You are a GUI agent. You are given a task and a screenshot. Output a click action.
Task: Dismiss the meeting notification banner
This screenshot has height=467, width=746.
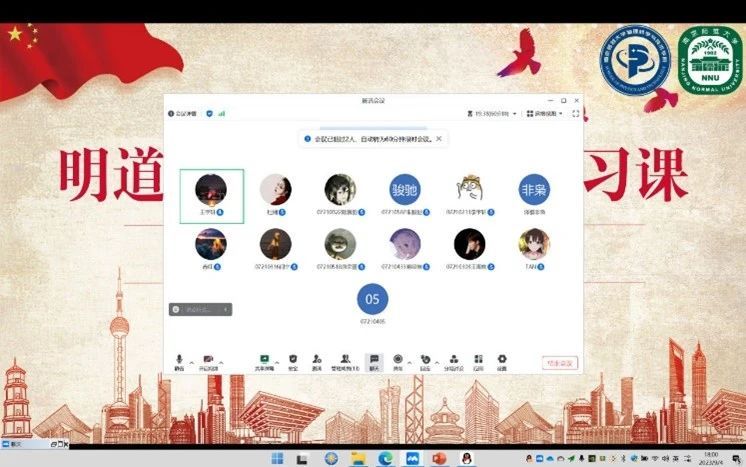click(441, 139)
